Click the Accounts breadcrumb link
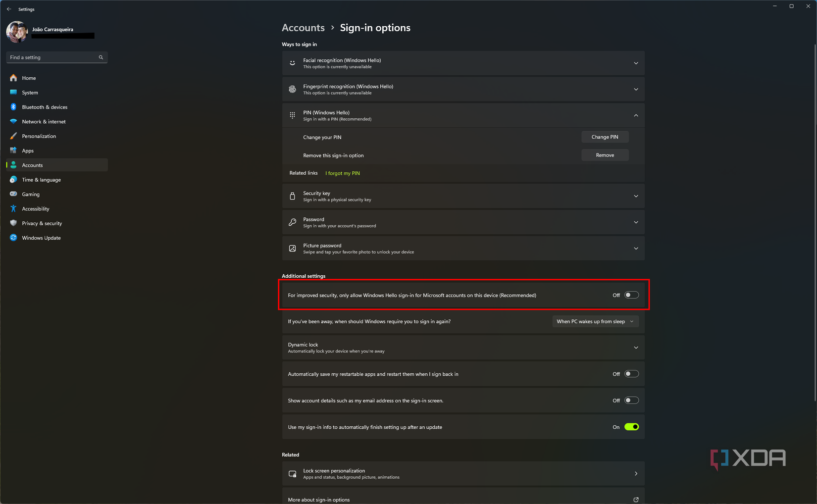 click(x=303, y=28)
